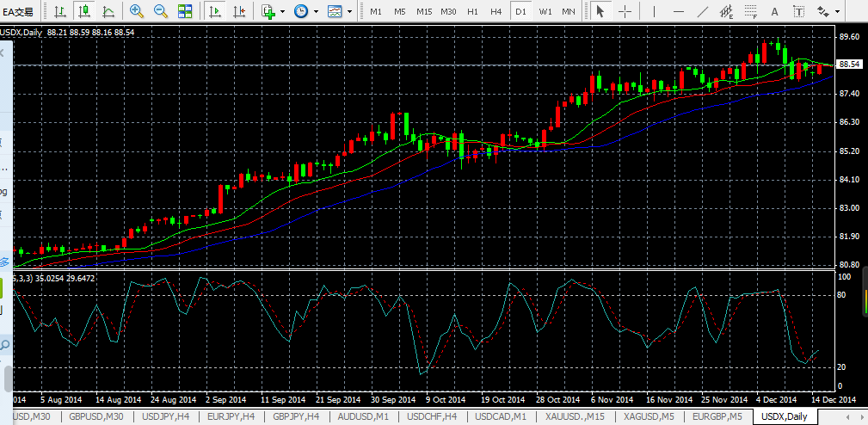Click the 84.10 price scale label

click(849, 179)
